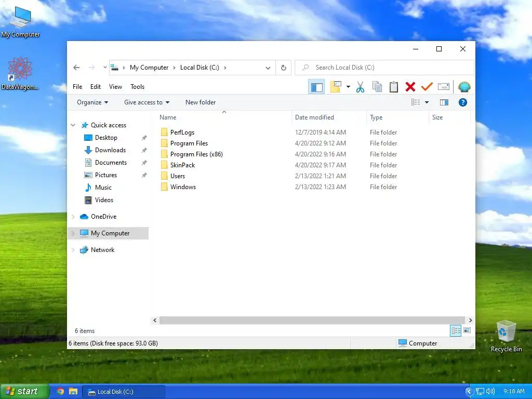Viewport: 532px width, 399px height.
Task: Click the envelope rename icon
Action: [444, 87]
